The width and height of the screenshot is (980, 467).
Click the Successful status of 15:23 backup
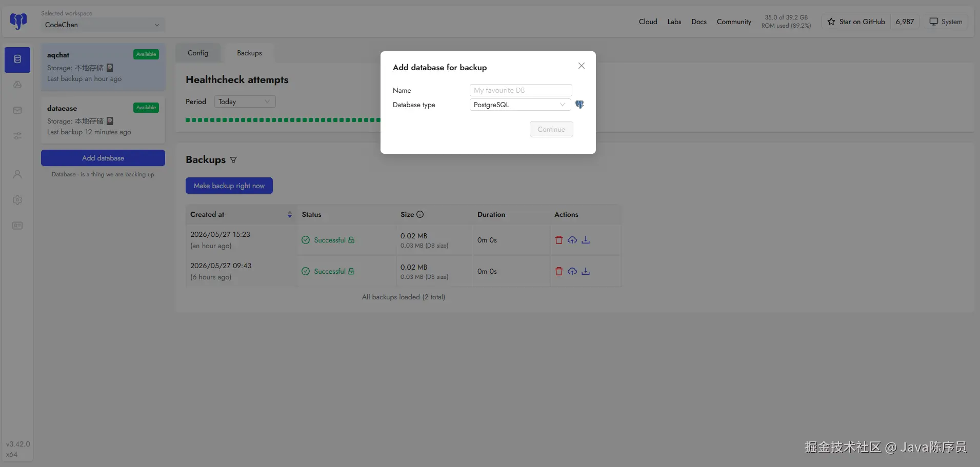tap(330, 240)
